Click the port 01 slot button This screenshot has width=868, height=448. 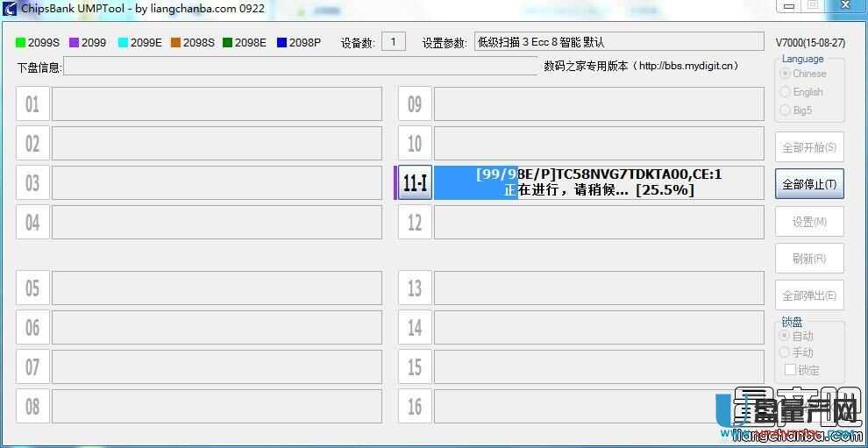point(32,104)
